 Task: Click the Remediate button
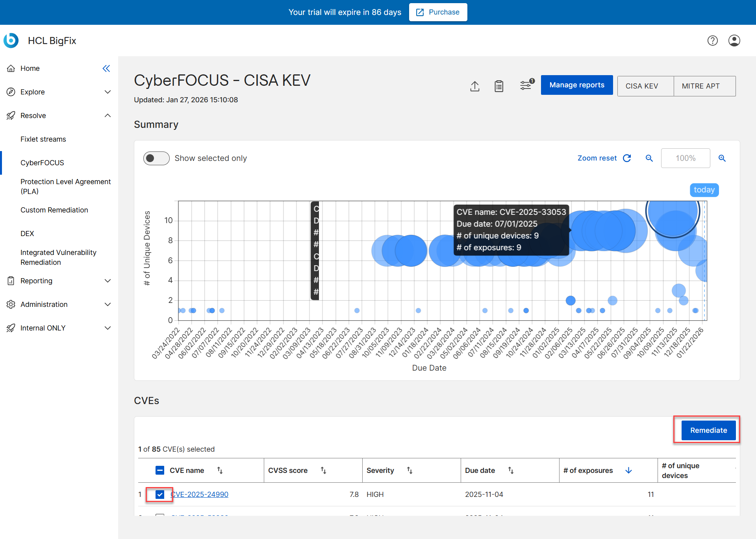pos(708,430)
